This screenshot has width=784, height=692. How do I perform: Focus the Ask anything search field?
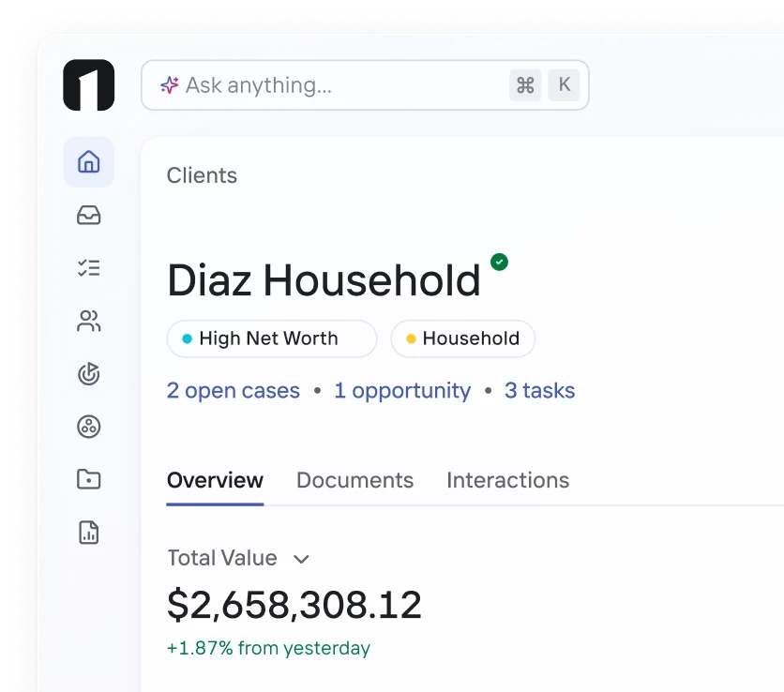pos(365,85)
